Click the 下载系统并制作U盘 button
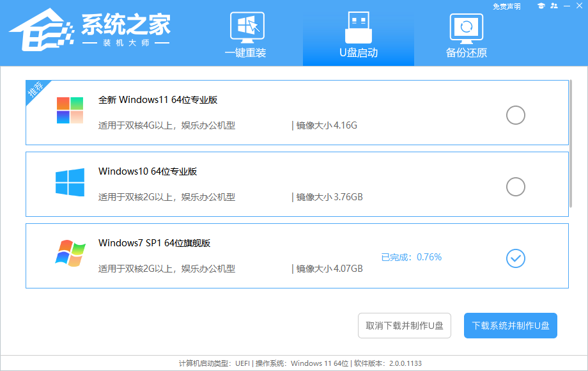Image resolution: width=588 pixels, height=371 pixels. tap(510, 326)
